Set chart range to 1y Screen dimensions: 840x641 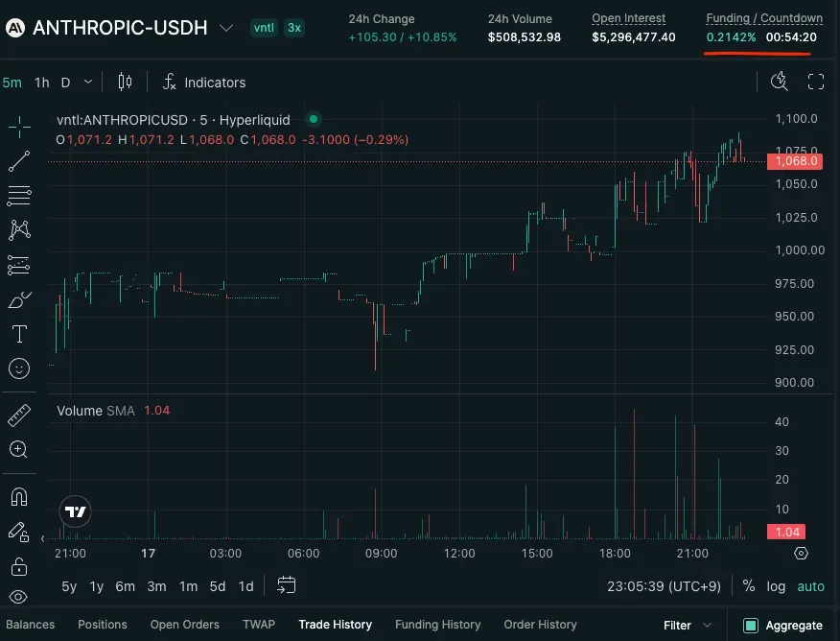pos(97,586)
